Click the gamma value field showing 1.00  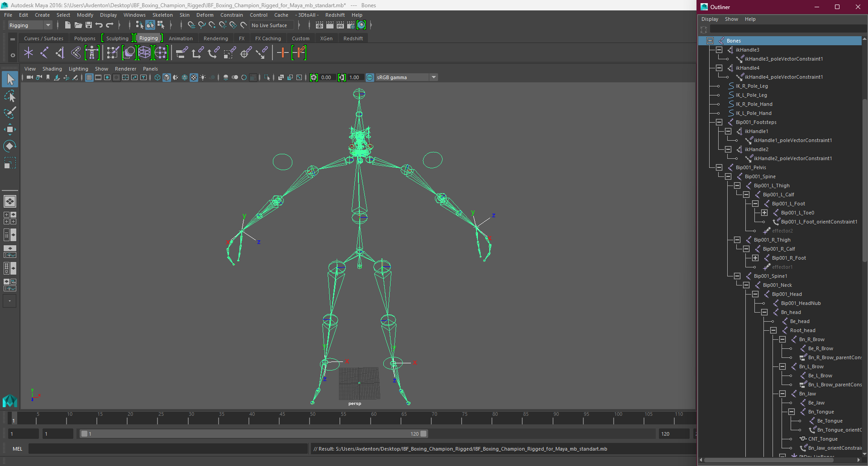(355, 77)
